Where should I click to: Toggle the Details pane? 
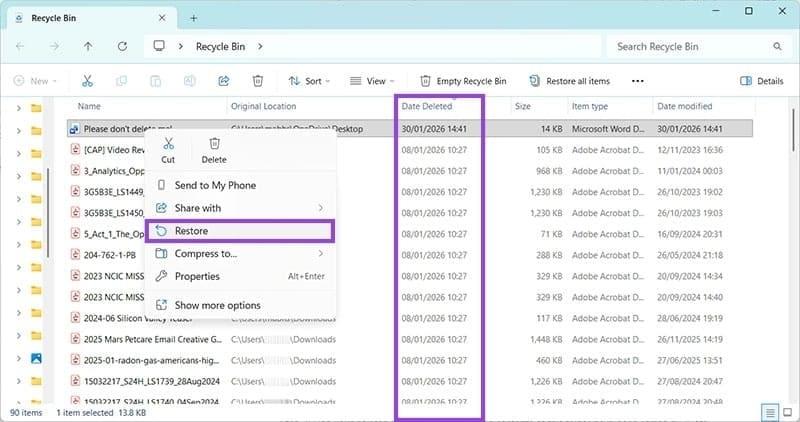pyautogui.click(x=761, y=81)
